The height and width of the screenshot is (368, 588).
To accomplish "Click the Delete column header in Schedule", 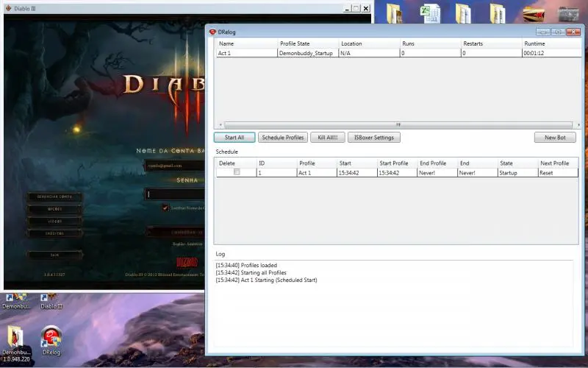I will [x=236, y=163].
